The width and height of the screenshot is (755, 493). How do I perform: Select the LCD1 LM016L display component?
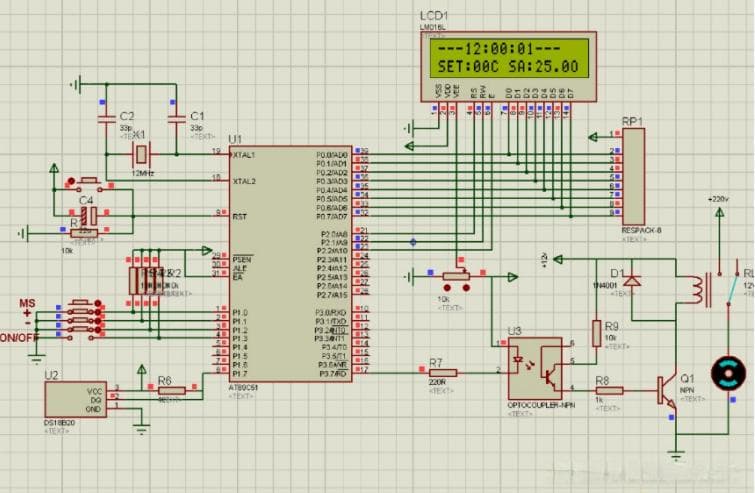[x=508, y=66]
